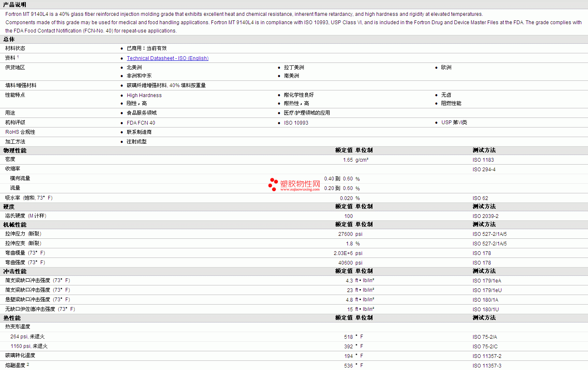Viewport: 588px width, 370px height.
Task: Click the ISO 11357-2 test method
Action: (487, 356)
